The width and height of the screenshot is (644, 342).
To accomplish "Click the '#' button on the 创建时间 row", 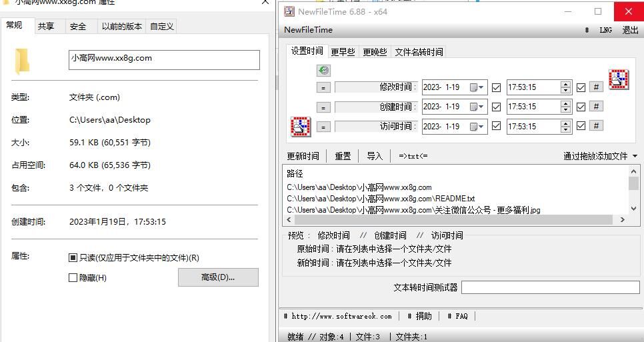I will [x=597, y=107].
